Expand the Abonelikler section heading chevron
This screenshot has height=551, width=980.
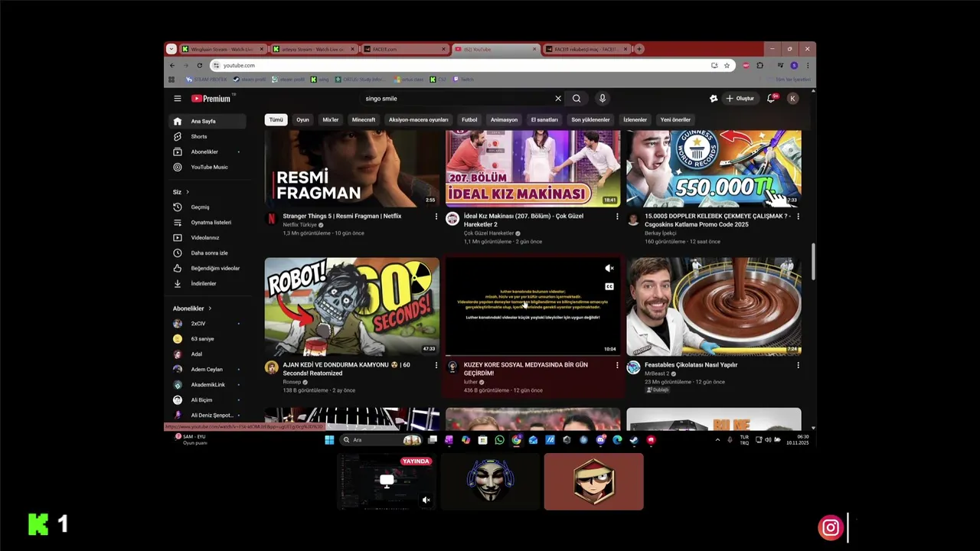[x=210, y=308]
